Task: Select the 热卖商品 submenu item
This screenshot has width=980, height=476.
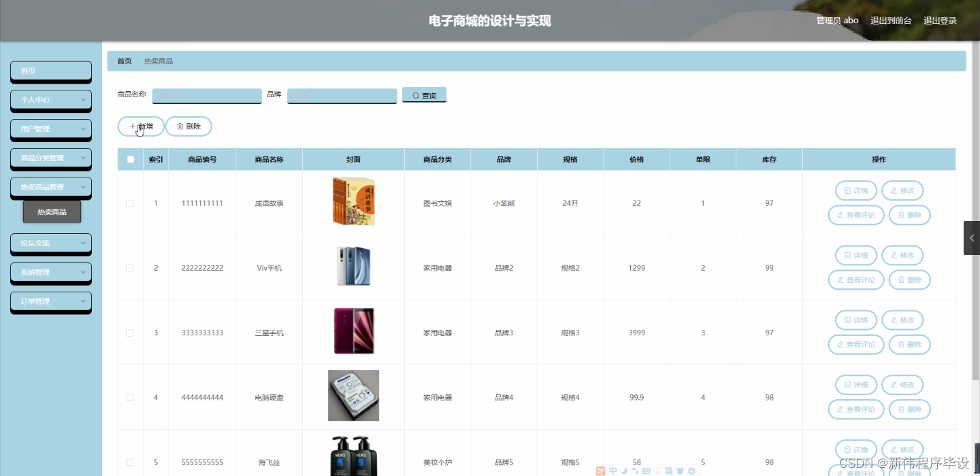Action: pos(52,211)
